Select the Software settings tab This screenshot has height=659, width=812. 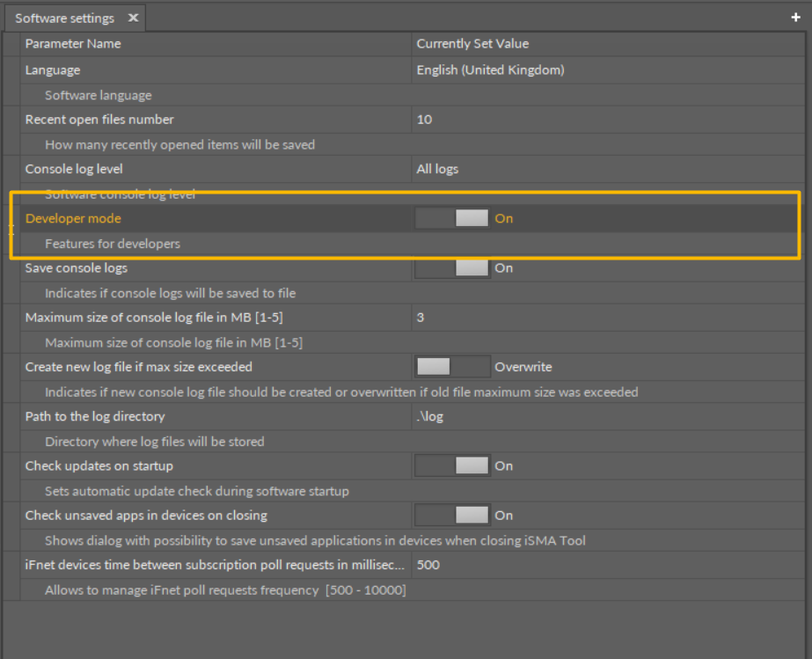pyautogui.click(x=64, y=18)
